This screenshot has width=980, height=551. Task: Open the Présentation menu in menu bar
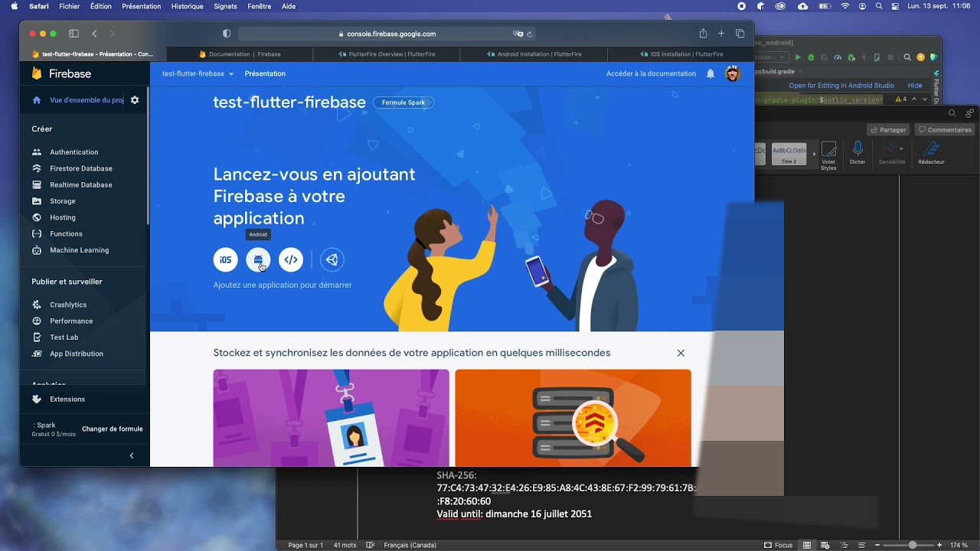pos(142,6)
